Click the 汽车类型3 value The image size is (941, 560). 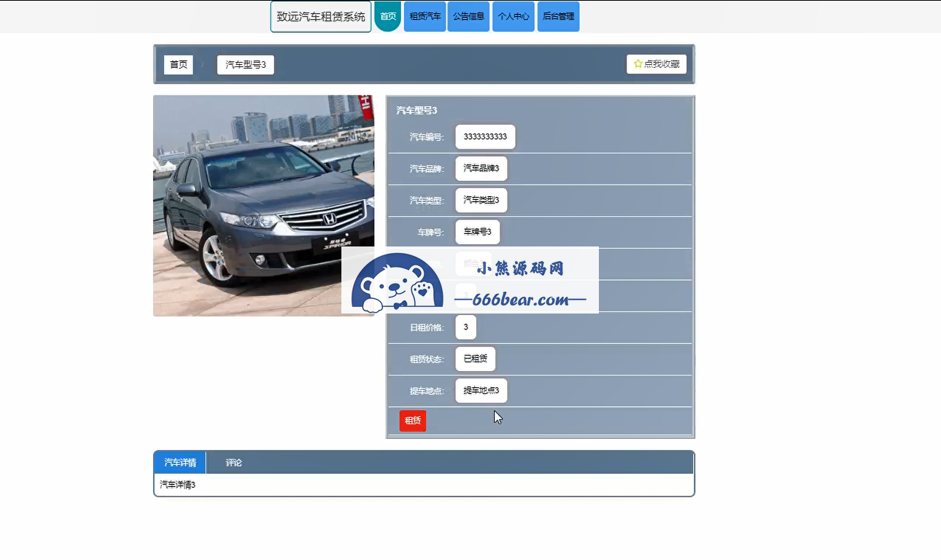point(481,201)
